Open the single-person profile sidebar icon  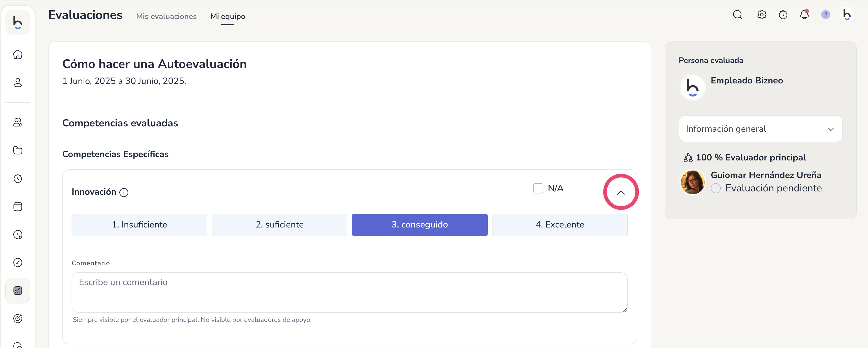(x=18, y=83)
